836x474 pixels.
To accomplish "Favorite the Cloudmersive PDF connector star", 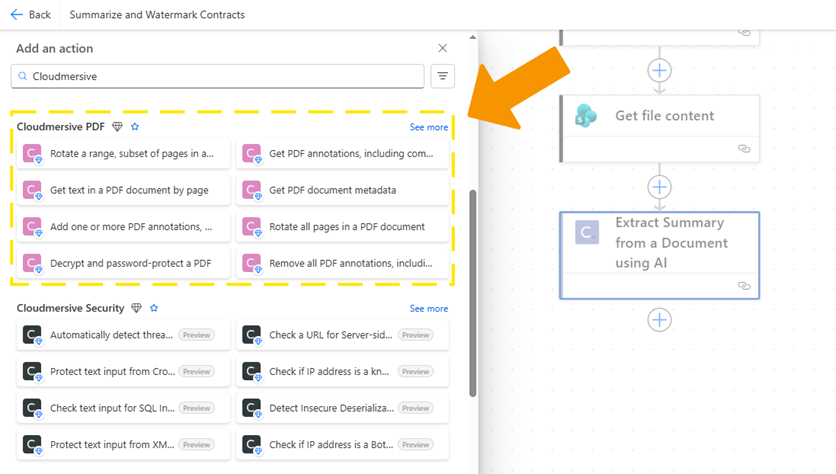I will 135,126.
